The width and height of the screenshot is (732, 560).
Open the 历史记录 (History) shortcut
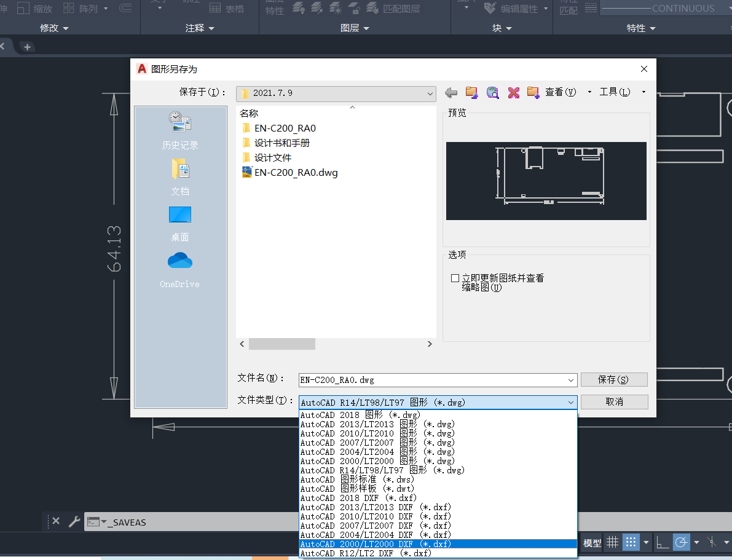[180, 130]
